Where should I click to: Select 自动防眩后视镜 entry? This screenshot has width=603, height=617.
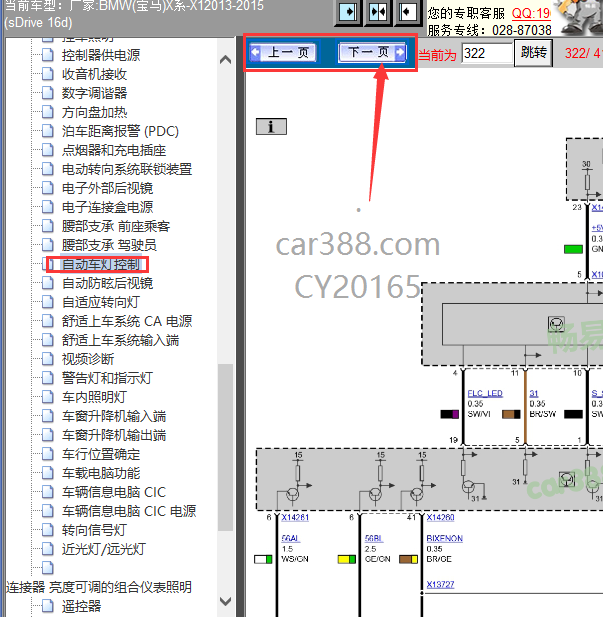[x=107, y=283]
